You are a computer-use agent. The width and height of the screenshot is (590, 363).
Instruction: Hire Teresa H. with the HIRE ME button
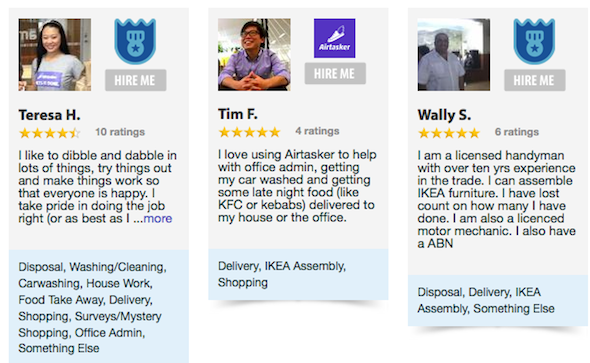point(135,80)
